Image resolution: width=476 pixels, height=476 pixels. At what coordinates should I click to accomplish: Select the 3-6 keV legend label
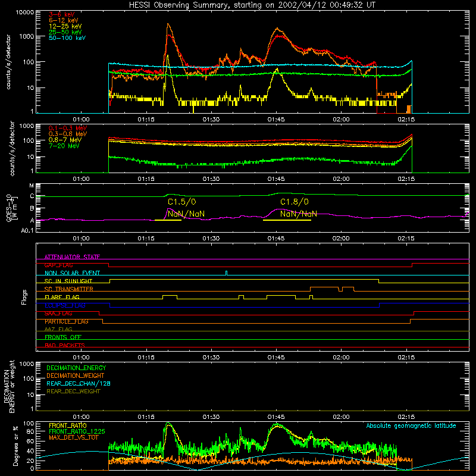tap(62, 14)
